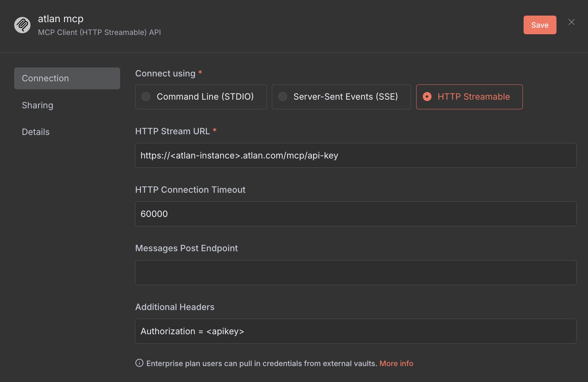588x382 pixels.
Task: Click the 'Additional Headers' label
Action: click(x=175, y=307)
